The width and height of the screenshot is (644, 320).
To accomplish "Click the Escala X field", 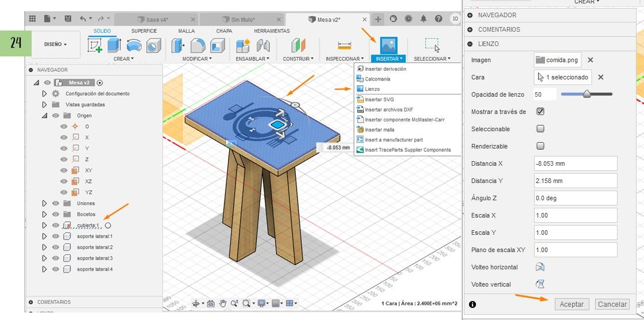I will [x=576, y=215].
